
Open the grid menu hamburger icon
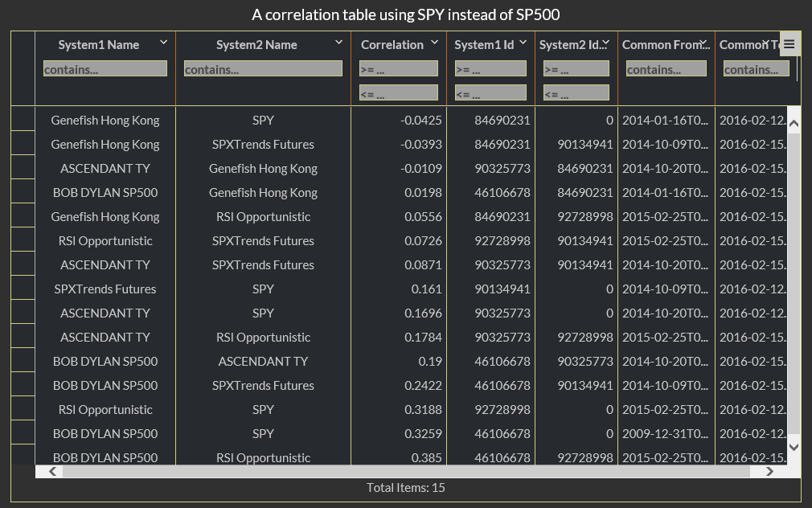tap(789, 44)
